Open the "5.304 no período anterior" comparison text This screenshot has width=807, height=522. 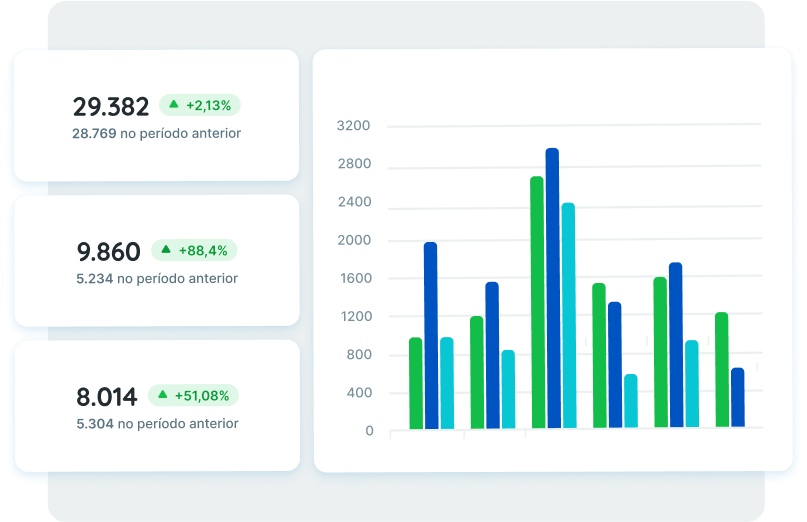pos(157,424)
